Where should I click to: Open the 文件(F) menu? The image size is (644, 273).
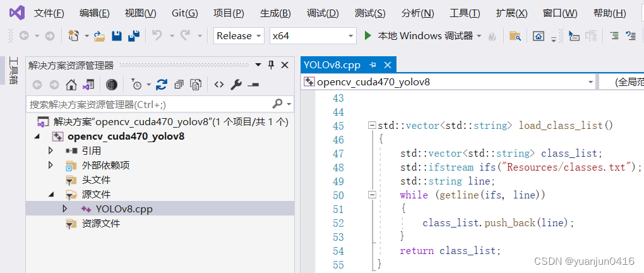click(x=49, y=13)
